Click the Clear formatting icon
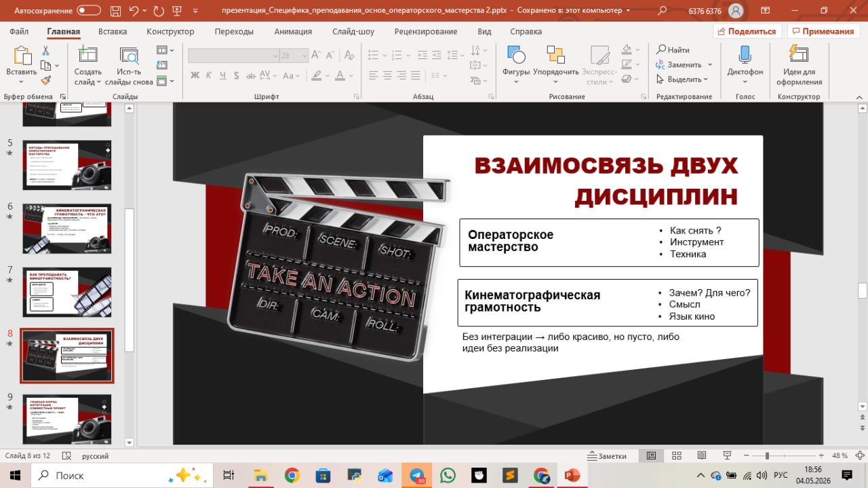The width and height of the screenshot is (868, 488). click(349, 56)
